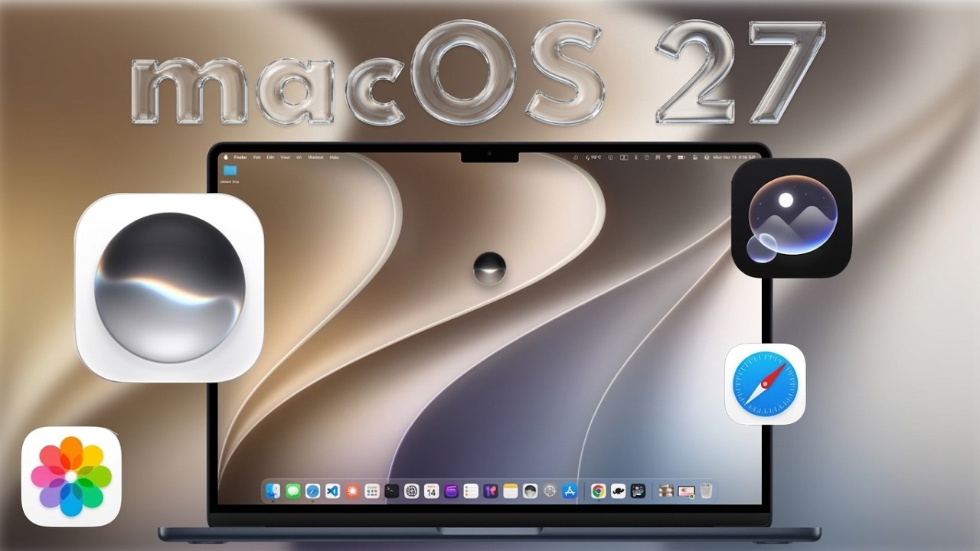Open Finder from the Dock

[273, 491]
